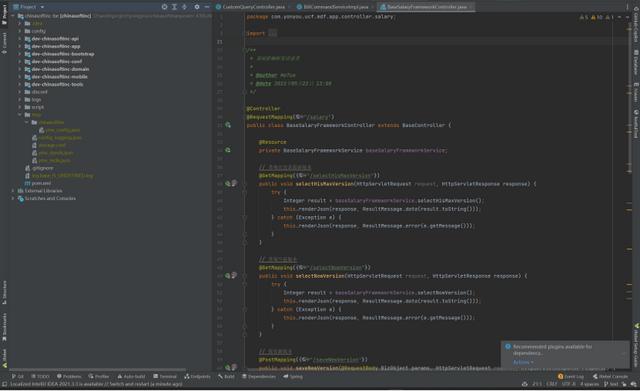Click the CRLF line separator indicator

click(551, 384)
